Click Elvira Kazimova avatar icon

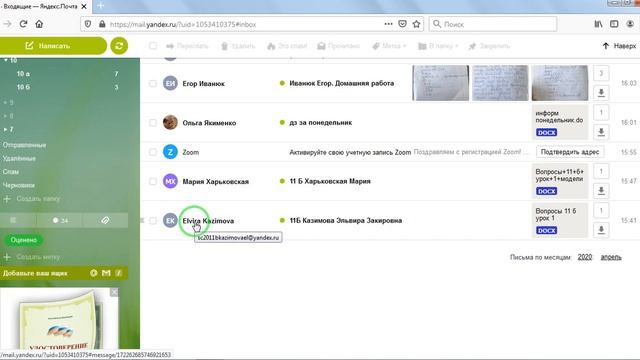tap(170, 220)
